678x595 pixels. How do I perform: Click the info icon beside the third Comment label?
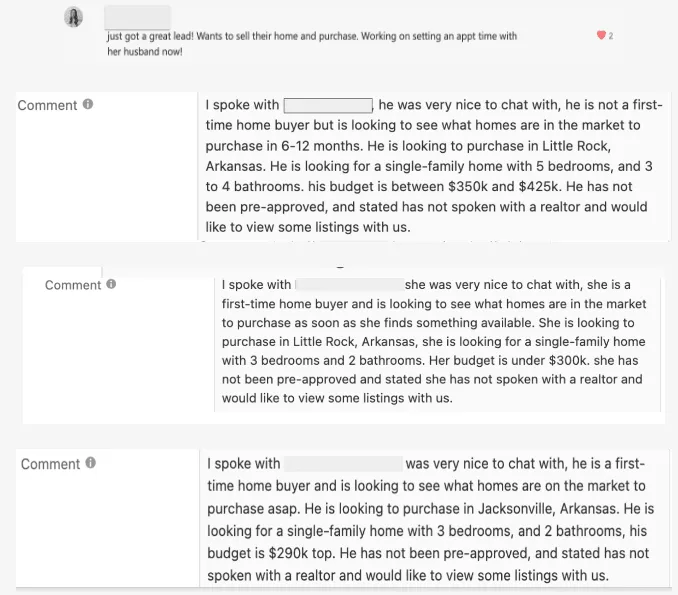point(90,463)
